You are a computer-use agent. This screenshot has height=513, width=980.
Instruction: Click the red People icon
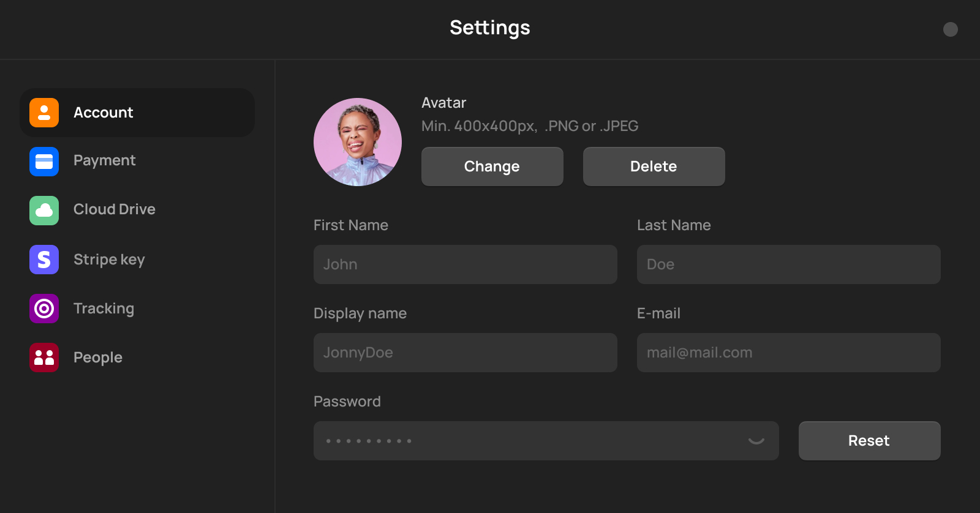click(x=44, y=358)
